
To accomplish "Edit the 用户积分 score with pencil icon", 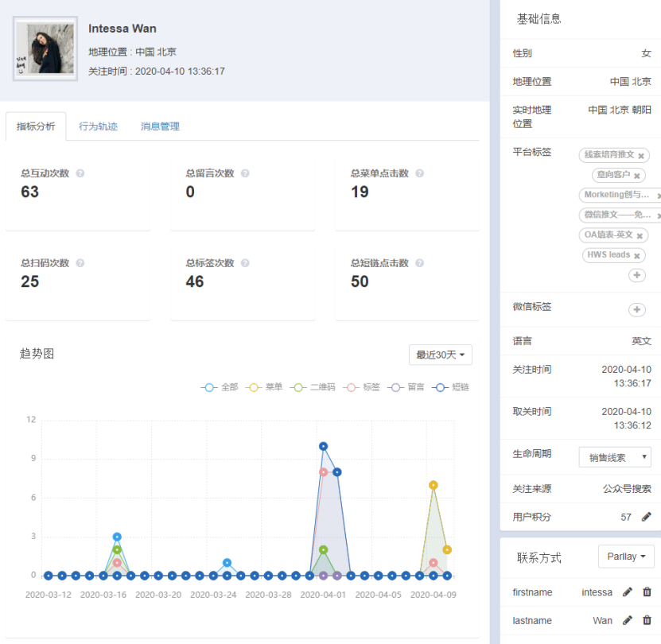I will point(646,517).
